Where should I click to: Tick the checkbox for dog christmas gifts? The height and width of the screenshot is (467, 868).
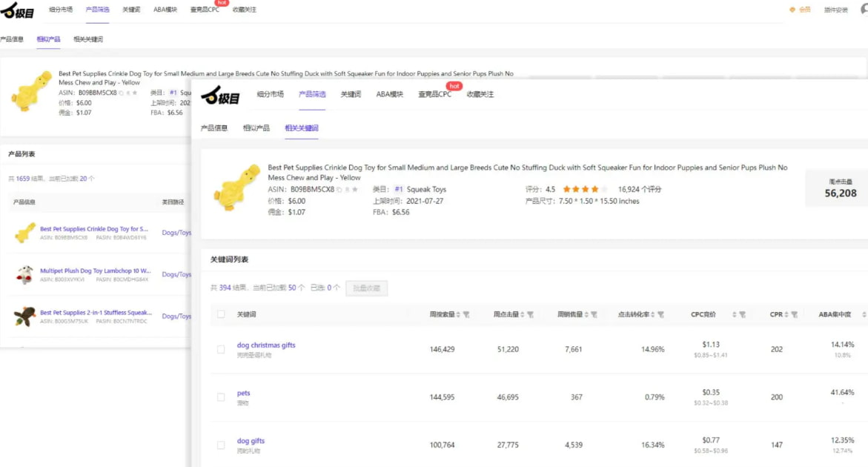pyautogui.click(x=221, y=349)
